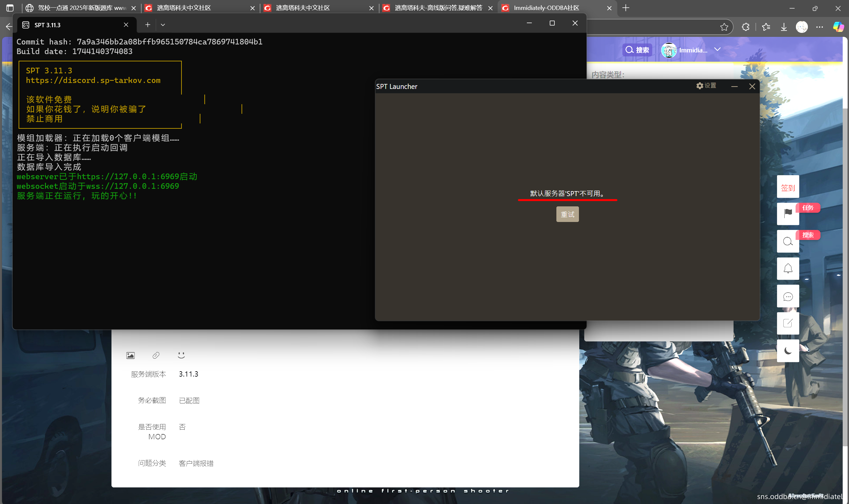The image size is (849, 504).
Task: Switch to 驾校一点通 2025年新版题库 browser tab
Action: (x=81, y=8)
